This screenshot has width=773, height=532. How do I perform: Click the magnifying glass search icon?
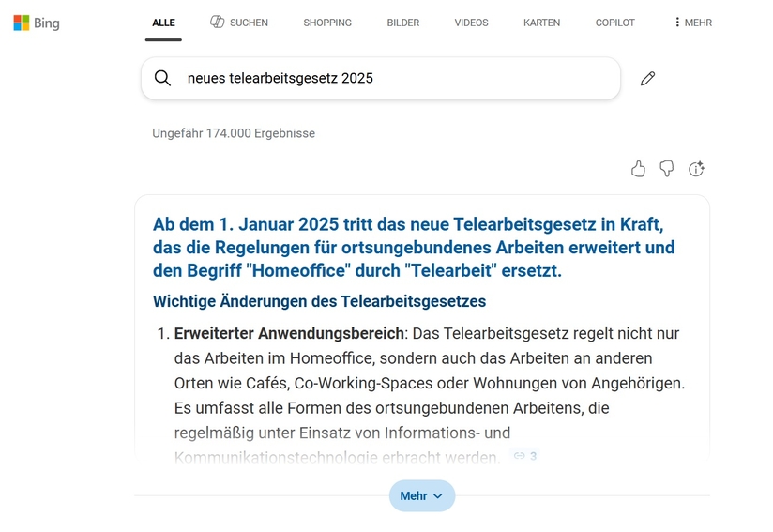point(162,79)
